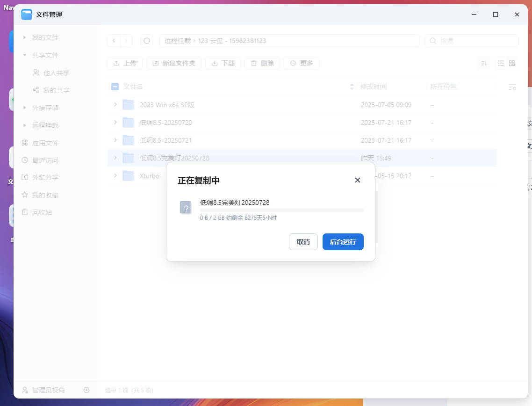This screenshot has height=406, width=532.
Task: Expand 外接存储 in sidebar
Action: pos(24,108)
